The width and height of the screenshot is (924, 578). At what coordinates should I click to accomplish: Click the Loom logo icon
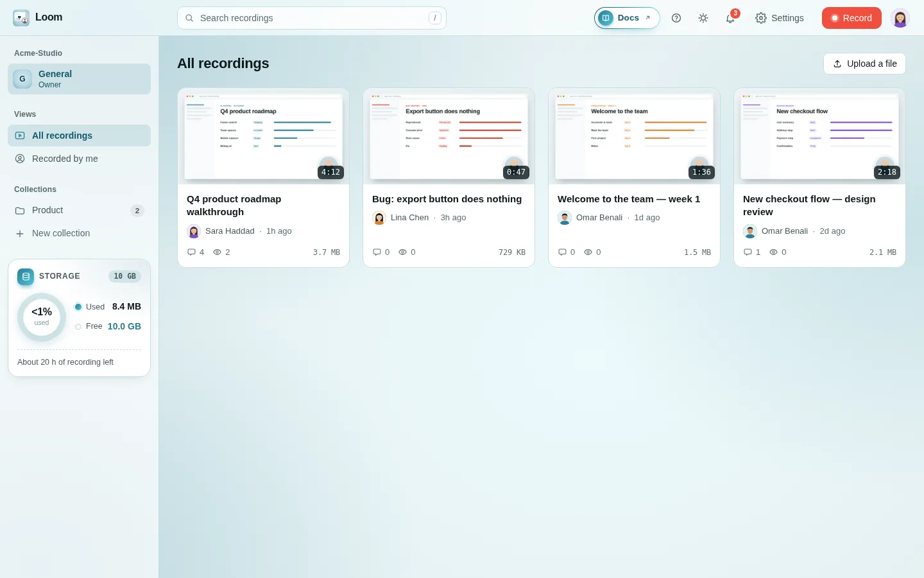(21, 18)
